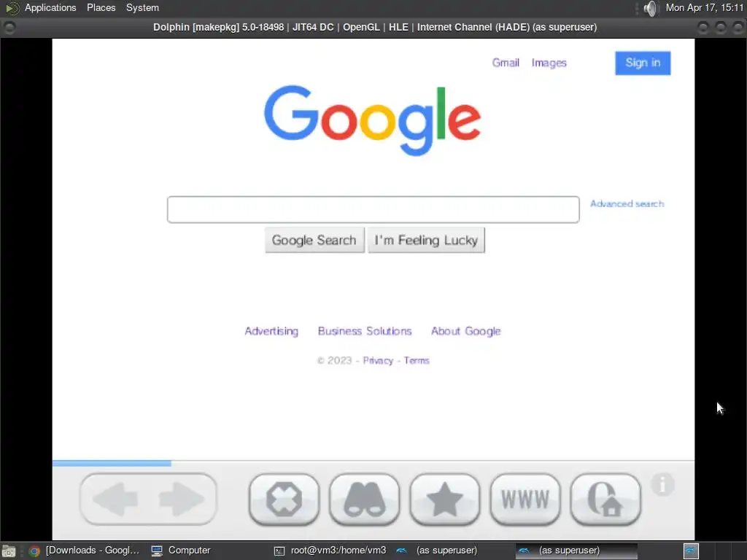Open the binoculars search button
Image resolution: width=747 pixels, height=560 pixels.
pyautogui.click(x=365, y=499)
